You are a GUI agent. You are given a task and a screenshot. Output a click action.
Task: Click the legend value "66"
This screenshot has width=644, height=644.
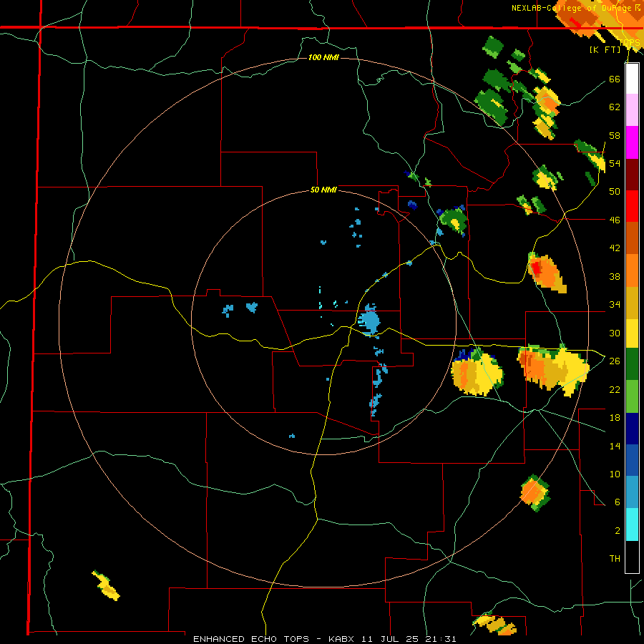tap(615, 79)
